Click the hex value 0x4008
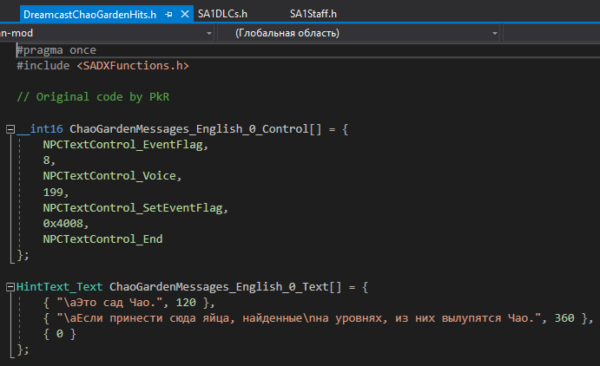 (63, 224)
